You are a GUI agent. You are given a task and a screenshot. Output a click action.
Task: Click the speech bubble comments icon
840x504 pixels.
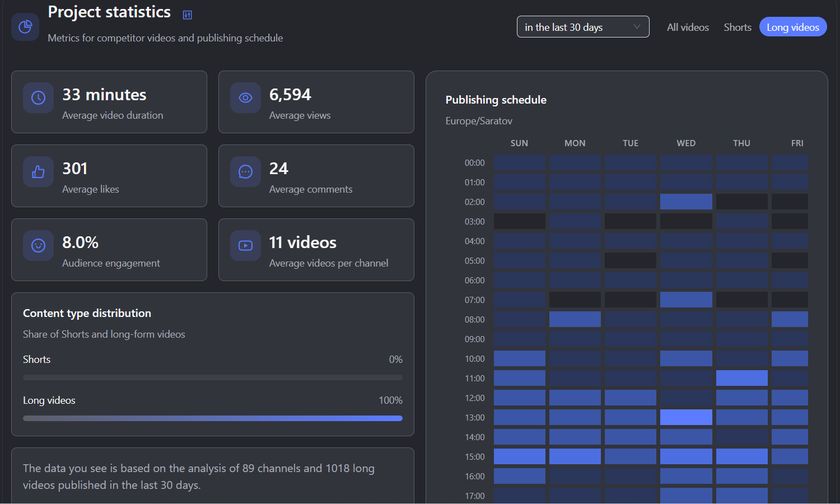[245, 172]
